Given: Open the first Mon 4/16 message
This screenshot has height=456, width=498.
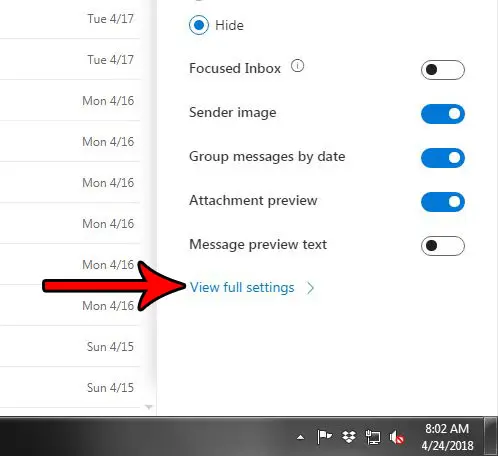Looking at the screenshot, I should pos(70,101).
